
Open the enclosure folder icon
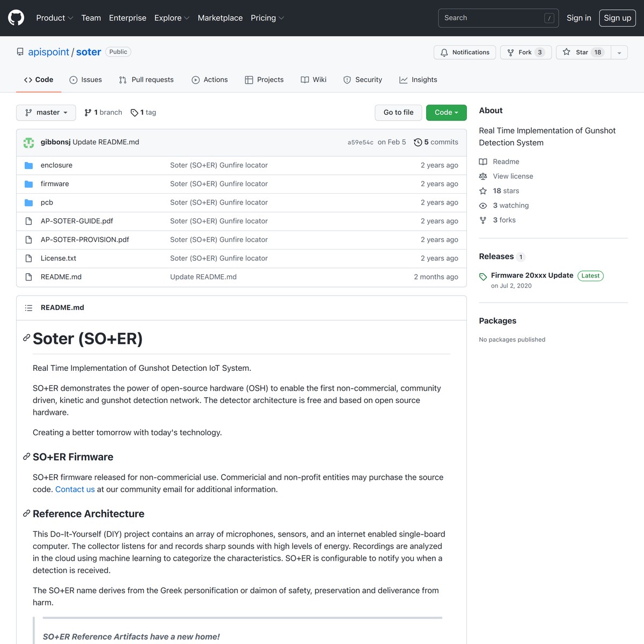coord(28,165)
